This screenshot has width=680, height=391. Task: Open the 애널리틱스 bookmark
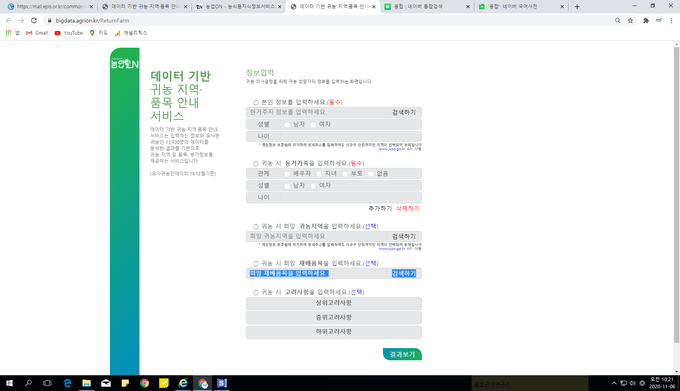(x=131, y=33)
